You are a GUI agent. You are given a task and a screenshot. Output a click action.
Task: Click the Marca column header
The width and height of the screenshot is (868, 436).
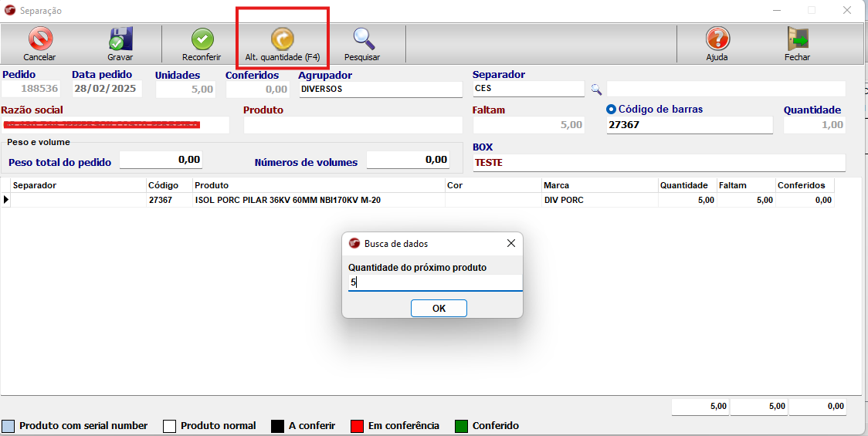[598, 185]
